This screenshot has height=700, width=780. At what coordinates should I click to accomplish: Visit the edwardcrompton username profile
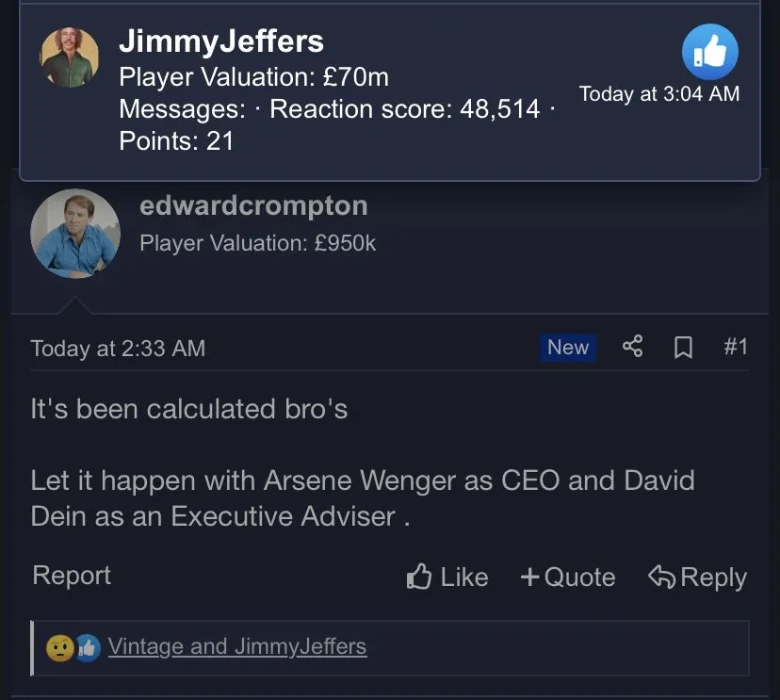coord(253,205)
